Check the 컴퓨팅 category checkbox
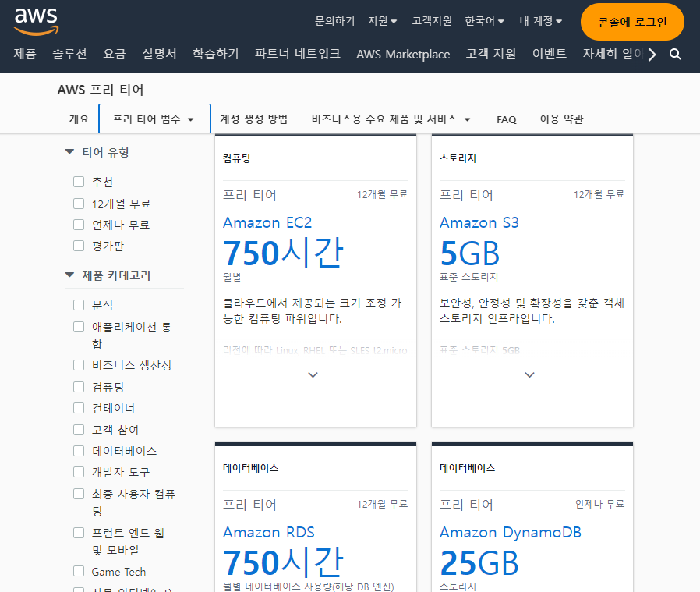700x592 pixels. 79,387
